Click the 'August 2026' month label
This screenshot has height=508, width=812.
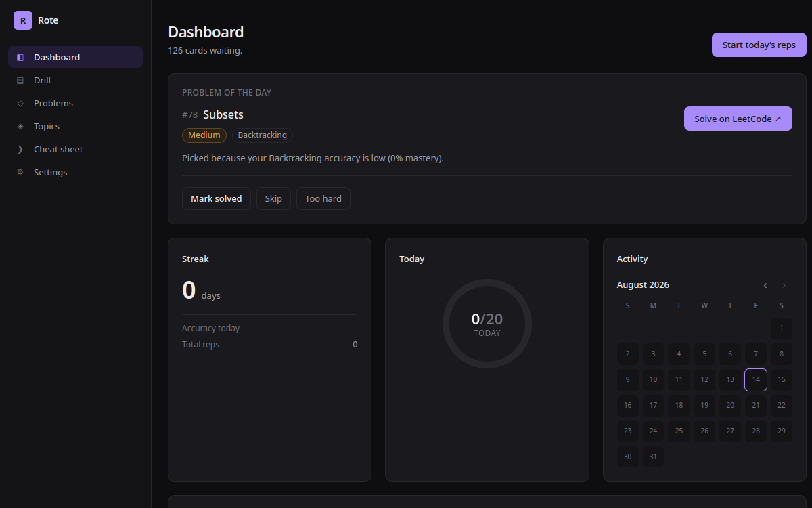click(x=643, y=285)
